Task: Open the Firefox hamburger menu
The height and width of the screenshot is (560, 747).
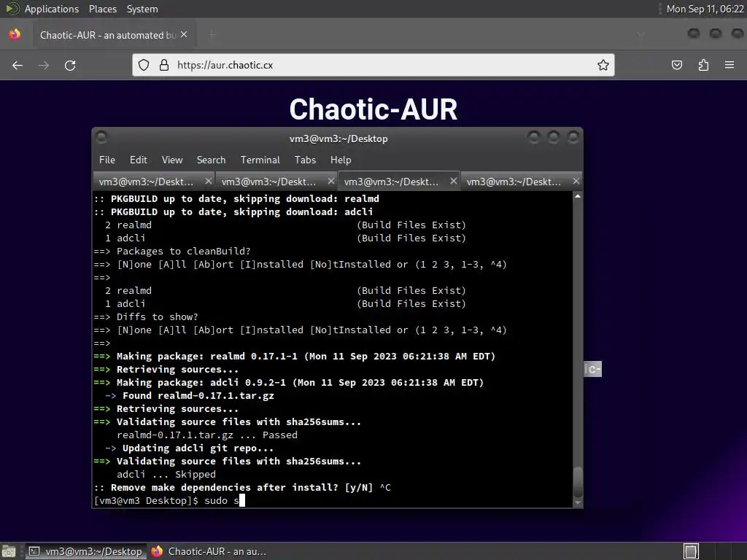Action: (x=729, y=65)
